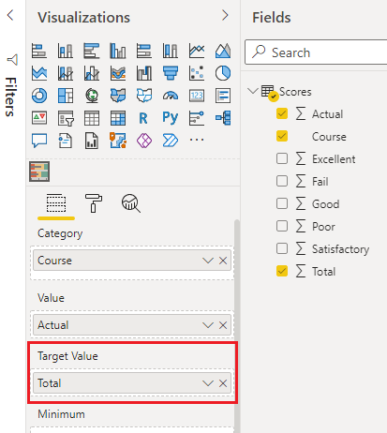
Task: Select the Decomposition tree visual
Action: pyautogui.click(x=223, y=118)
